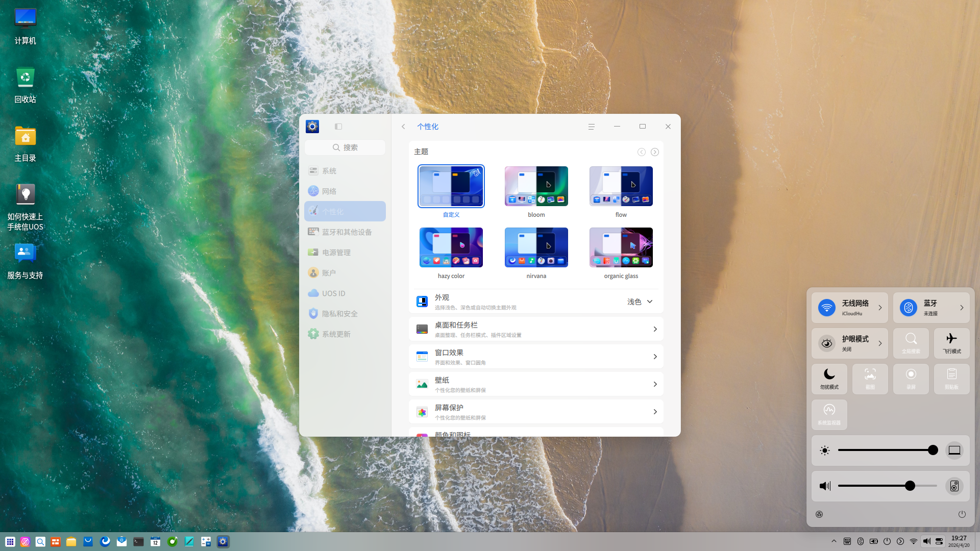Start screen recording via 录屏 tile

point(911,379)
